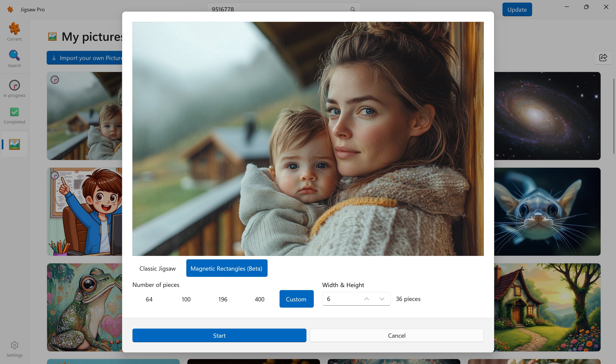Image resolution: width=616 pixels, height=364 pixels.
Task: Increase width and height with up chevron
Action: point(366,299)
